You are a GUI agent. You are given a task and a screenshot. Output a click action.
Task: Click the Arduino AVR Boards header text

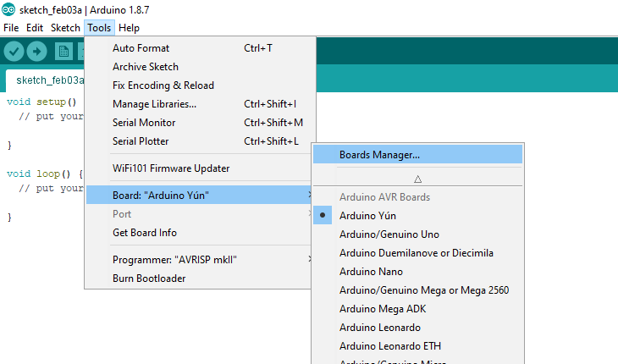click(x=384, y=197)
